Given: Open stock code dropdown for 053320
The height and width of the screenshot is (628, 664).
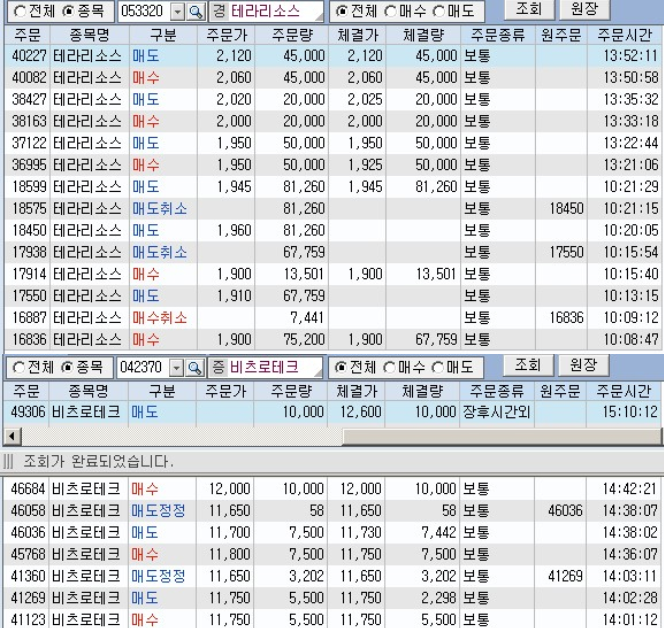Looking at the screenshot, I should point(178,12).
